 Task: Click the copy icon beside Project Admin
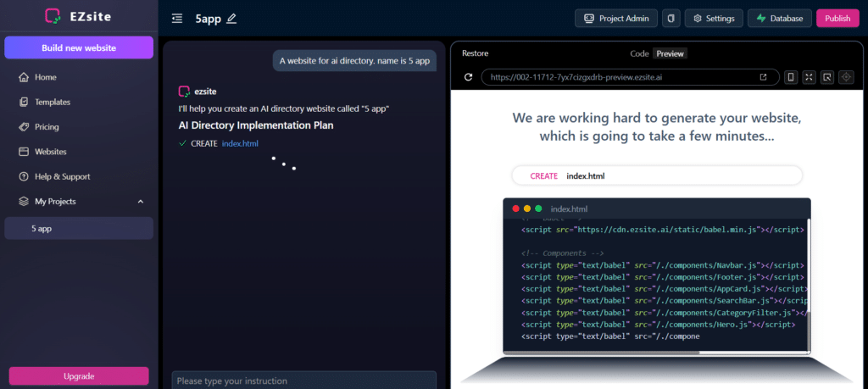(x=671, y=19)
